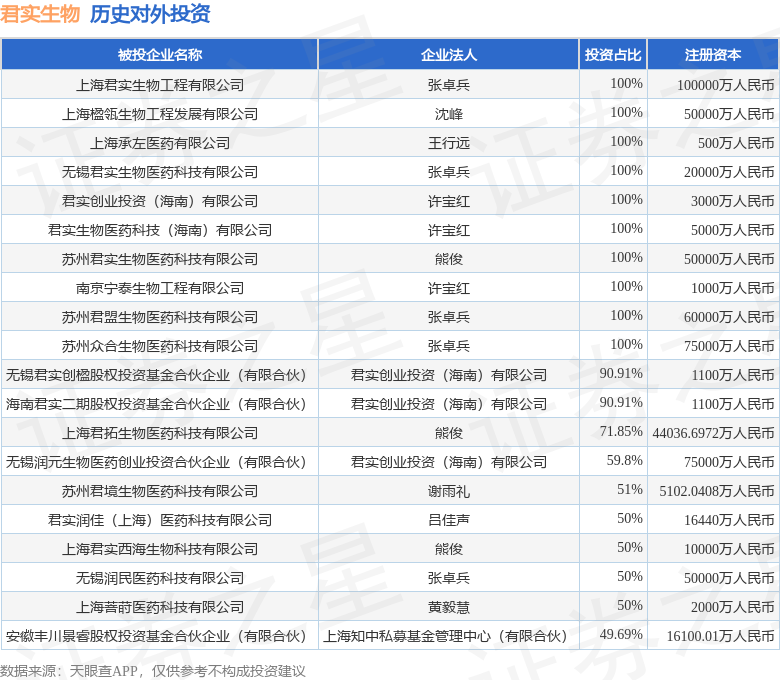
Task: Click 20000万人民币 registered capital
Action: click(729, 172)
